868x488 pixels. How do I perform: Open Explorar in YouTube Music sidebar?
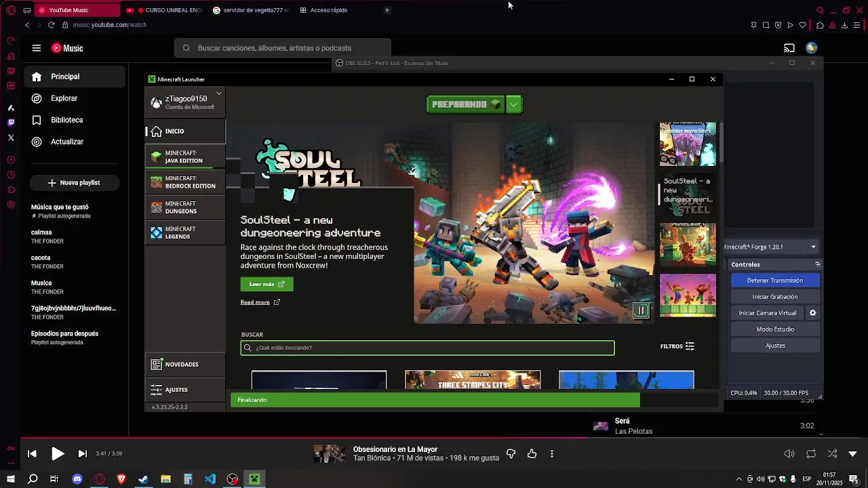click(75, 98)
